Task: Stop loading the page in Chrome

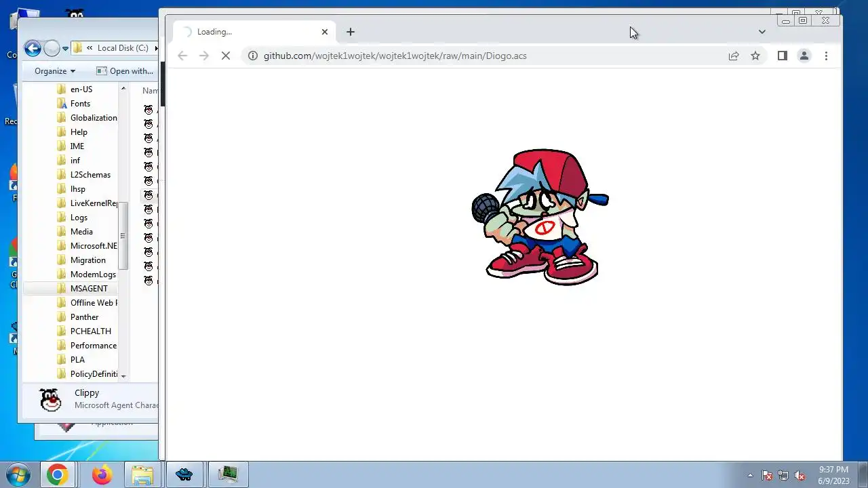Action: pos(226,56)
